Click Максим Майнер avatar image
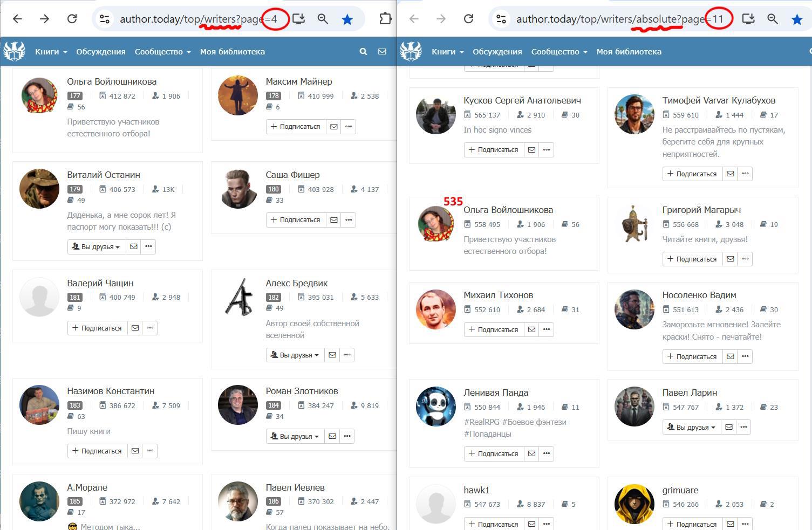This screenshot has height=530, width=812. pyautogui.click(x=238, y=95)
